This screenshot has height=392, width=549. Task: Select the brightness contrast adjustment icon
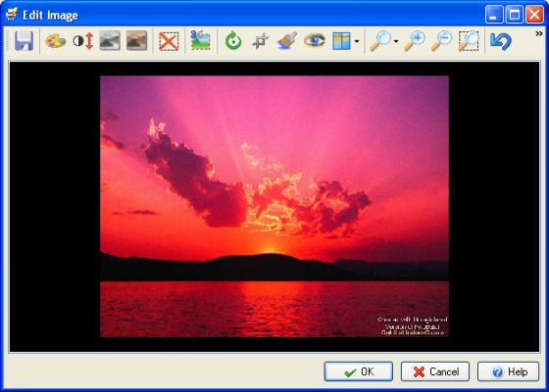click(x=83, y=41)
